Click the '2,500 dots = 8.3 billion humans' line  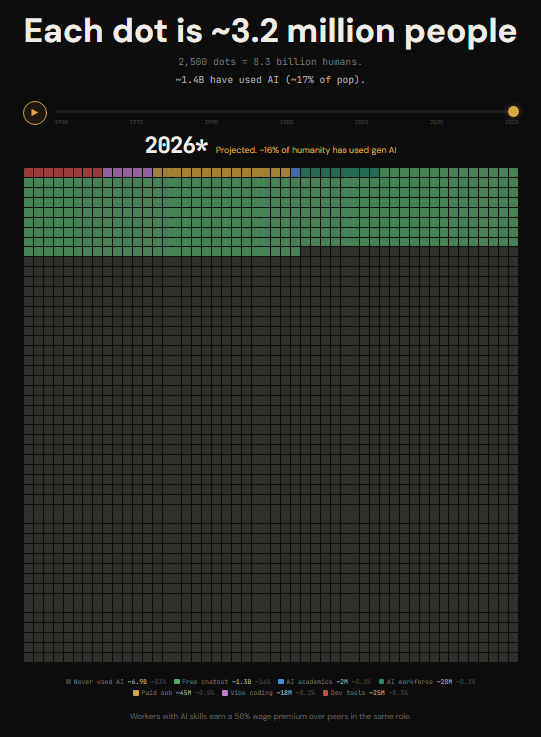[270, 62]
